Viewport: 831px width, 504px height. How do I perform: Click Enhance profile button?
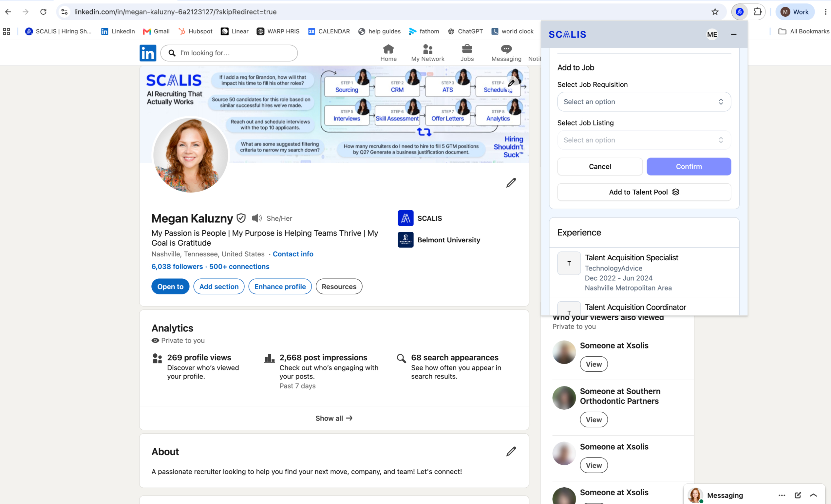[x=280, y=287]
